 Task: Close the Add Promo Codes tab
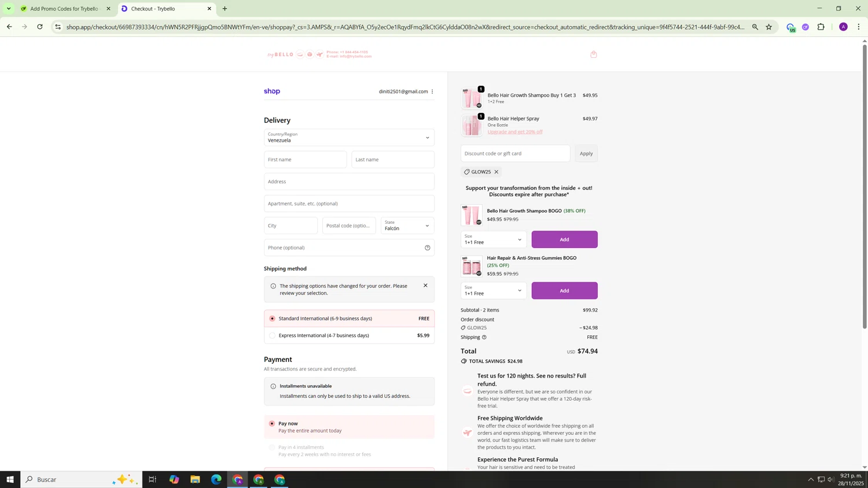tap(108, 9)
